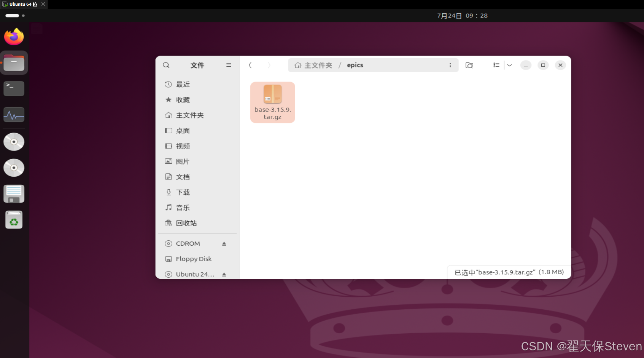
Task: Open first disc icon in dock
Action: 14,142
